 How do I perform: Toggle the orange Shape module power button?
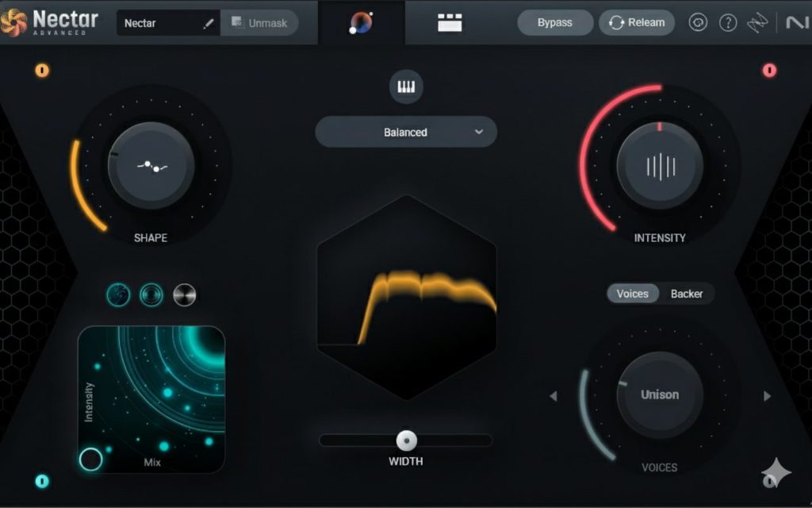click(x=42, y=71)
